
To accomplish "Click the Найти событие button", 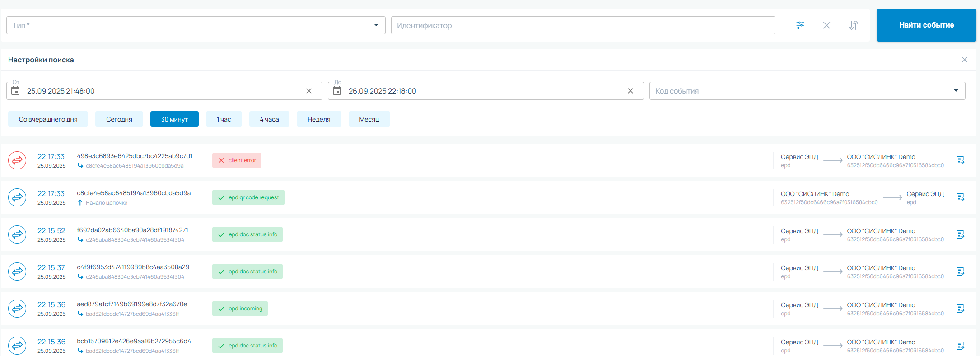I will (x=926, y=25).
